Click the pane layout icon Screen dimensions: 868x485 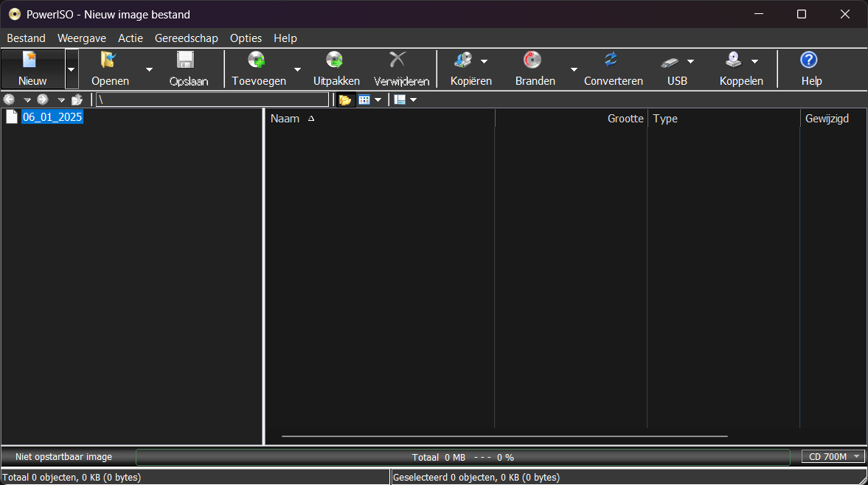(x=400, y=100)
